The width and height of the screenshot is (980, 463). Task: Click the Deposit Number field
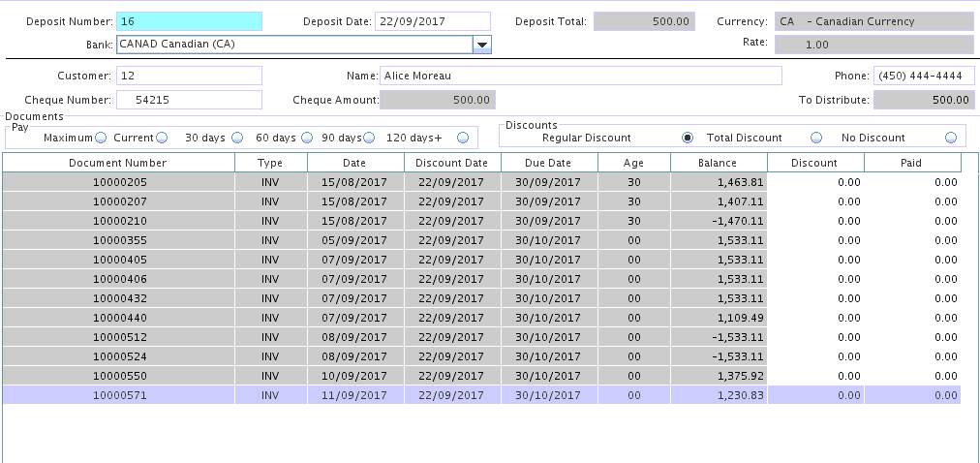tap(189, 21)
